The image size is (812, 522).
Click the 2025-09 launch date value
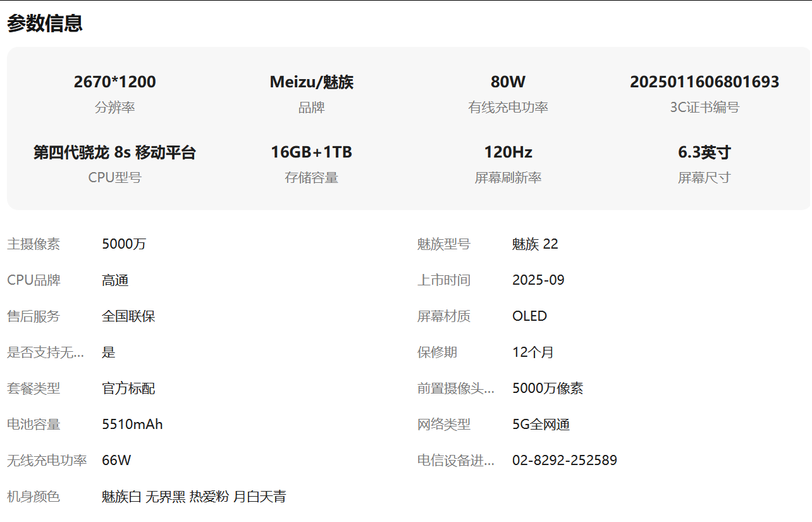(538, 280)
